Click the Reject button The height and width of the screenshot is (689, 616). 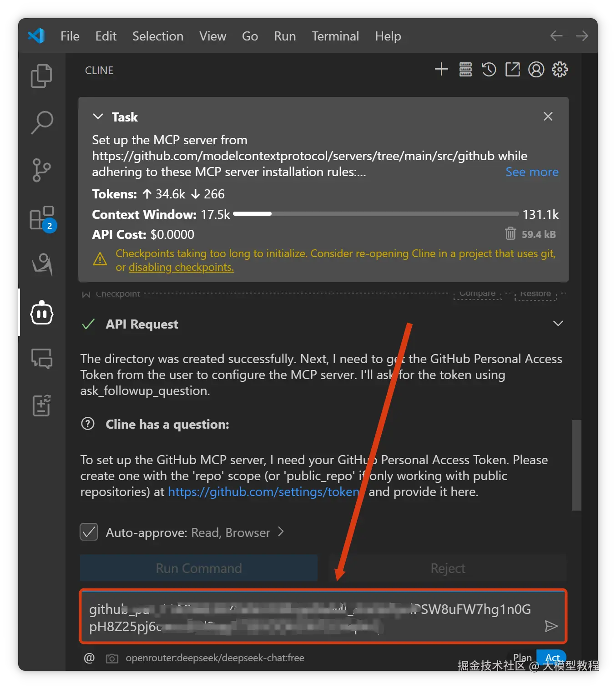(x=448, y=568)
